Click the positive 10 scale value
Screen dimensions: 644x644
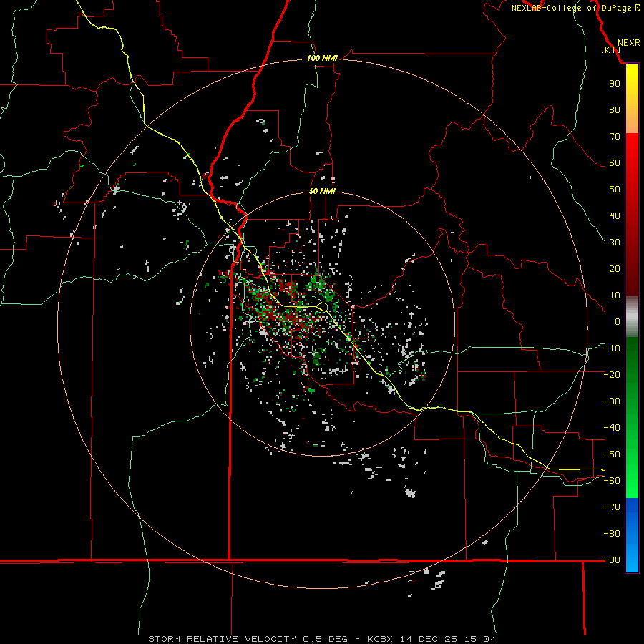615,296
